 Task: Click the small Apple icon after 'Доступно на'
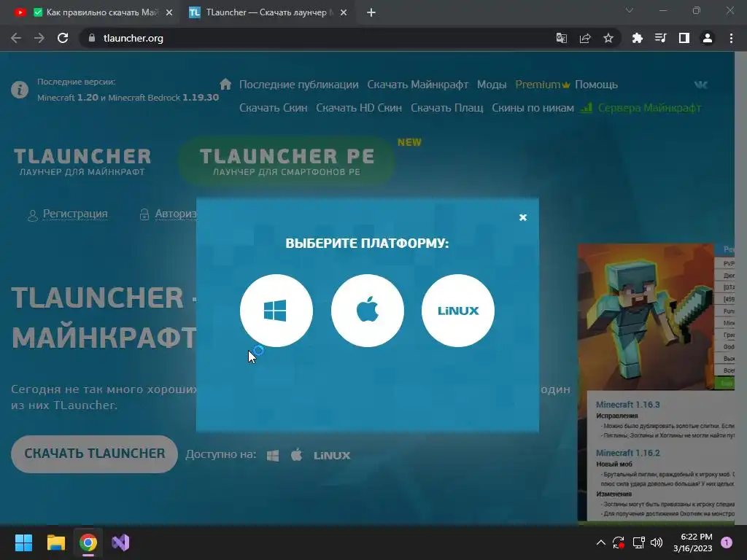coord(296,455)
